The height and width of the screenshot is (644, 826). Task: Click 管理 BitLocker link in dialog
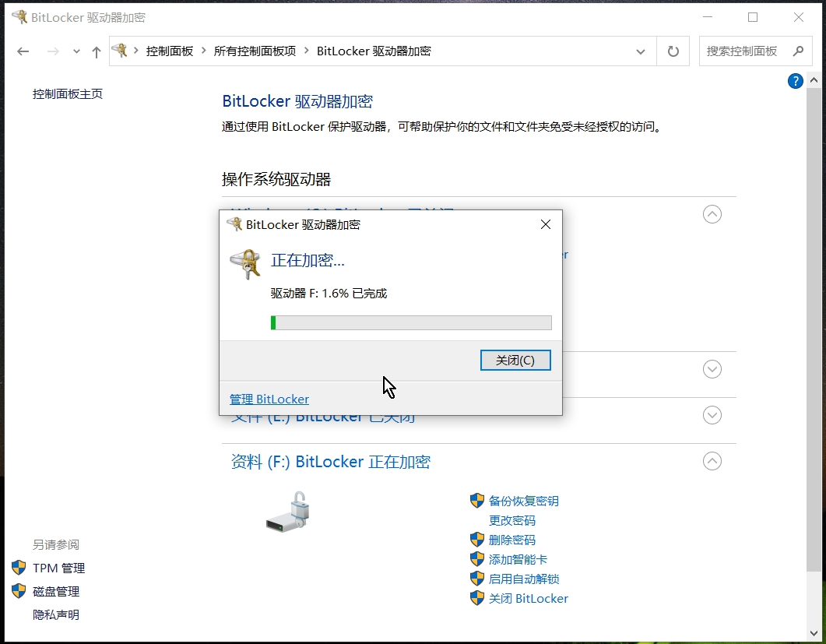tap(269, 399)
